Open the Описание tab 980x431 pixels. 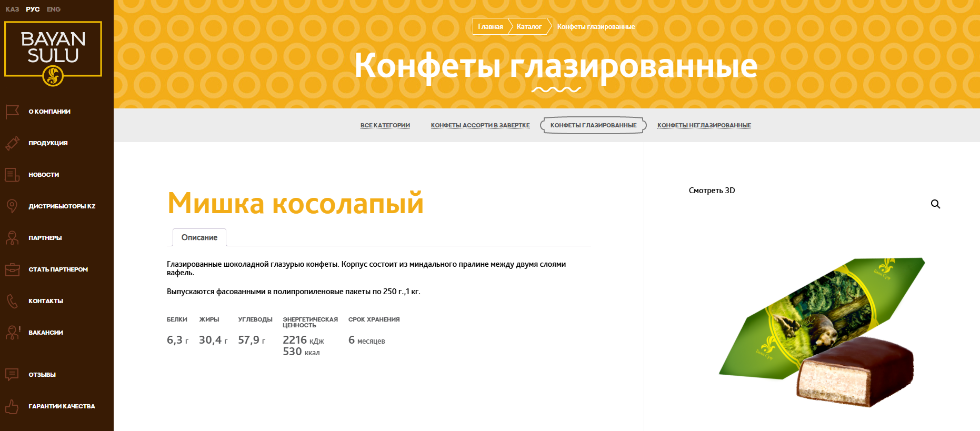[199, 237]
